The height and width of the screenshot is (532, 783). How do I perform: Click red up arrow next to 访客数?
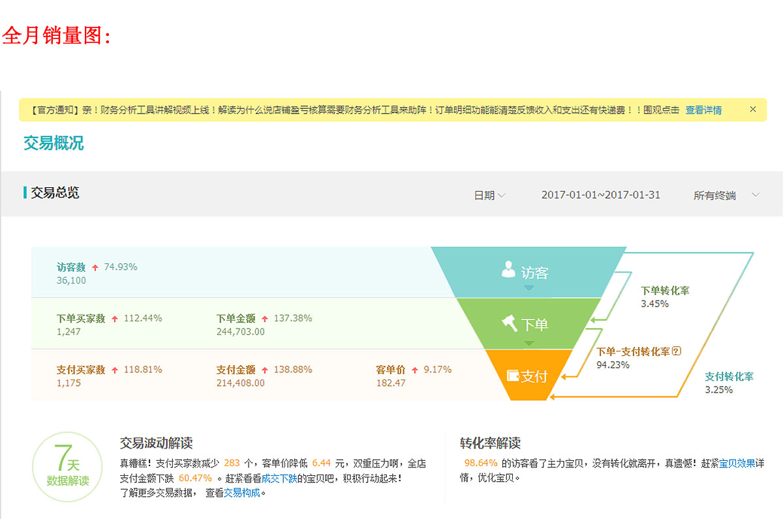tap(95, 267)
